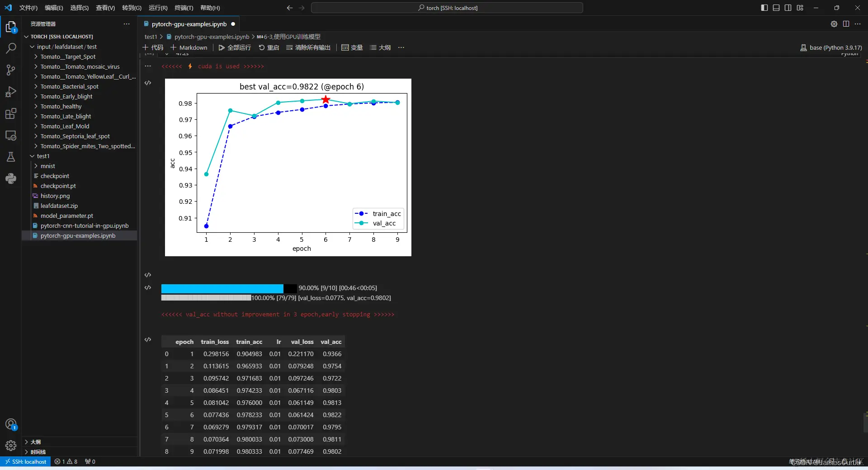
Task: Click 全部运行 to run all cells
Action: coord(235,47)
